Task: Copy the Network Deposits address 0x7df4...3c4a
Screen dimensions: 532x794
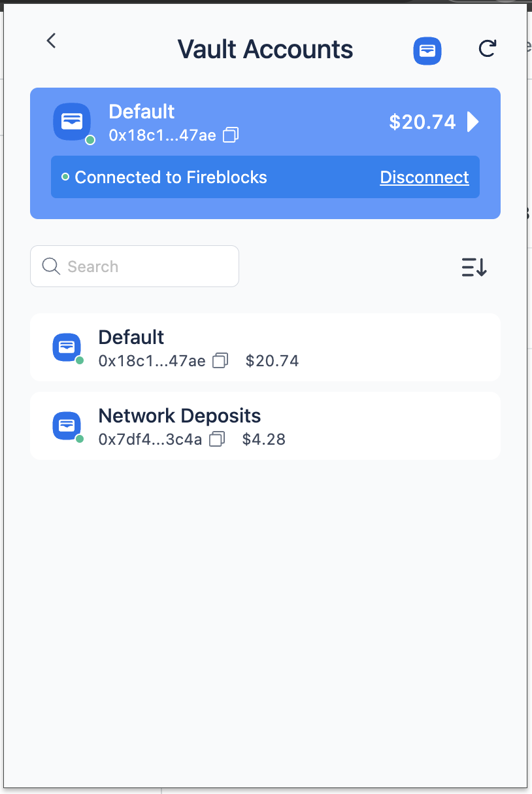Action: click(x=217, y=439)
